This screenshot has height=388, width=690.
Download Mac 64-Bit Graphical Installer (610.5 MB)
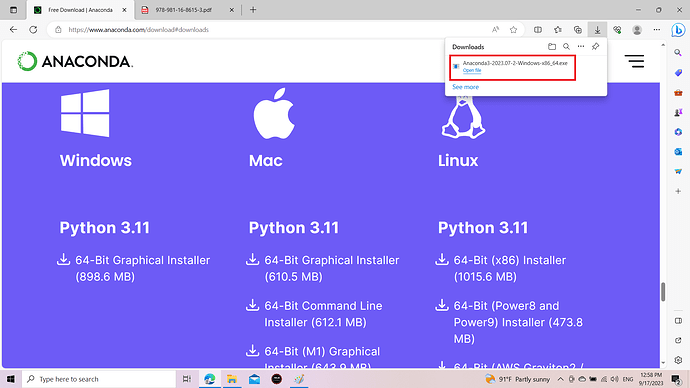323,268
